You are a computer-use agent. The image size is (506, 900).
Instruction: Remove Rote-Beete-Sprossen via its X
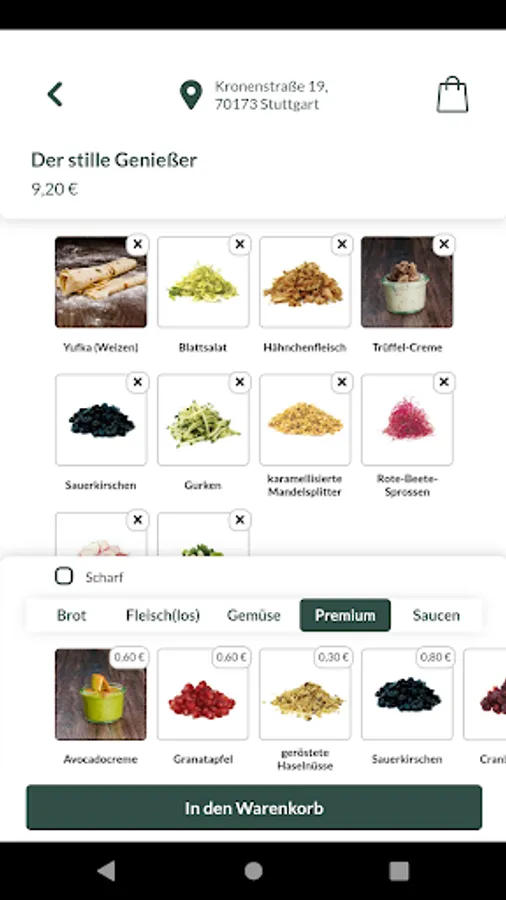point(444,382)
